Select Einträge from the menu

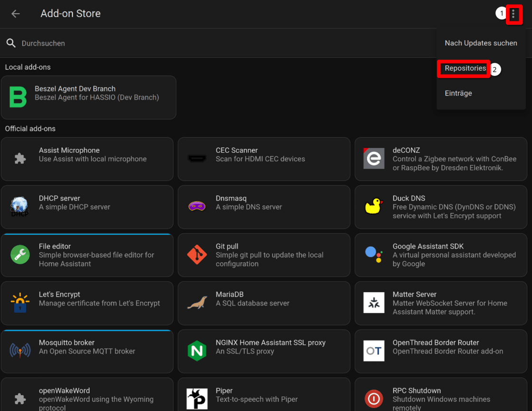[458, 93]
